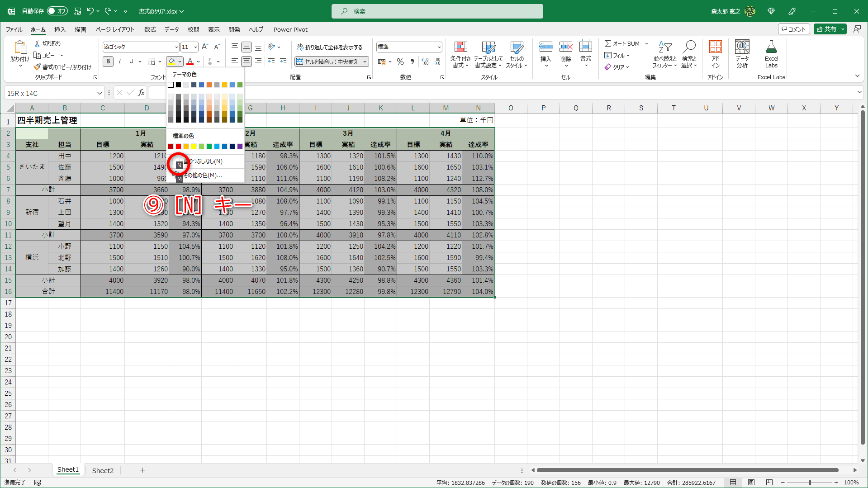The height and width of the screenshot is (488, 868).
Task: Click the AutoSum (オート SUM) button
Action: (x=622, y=43)
